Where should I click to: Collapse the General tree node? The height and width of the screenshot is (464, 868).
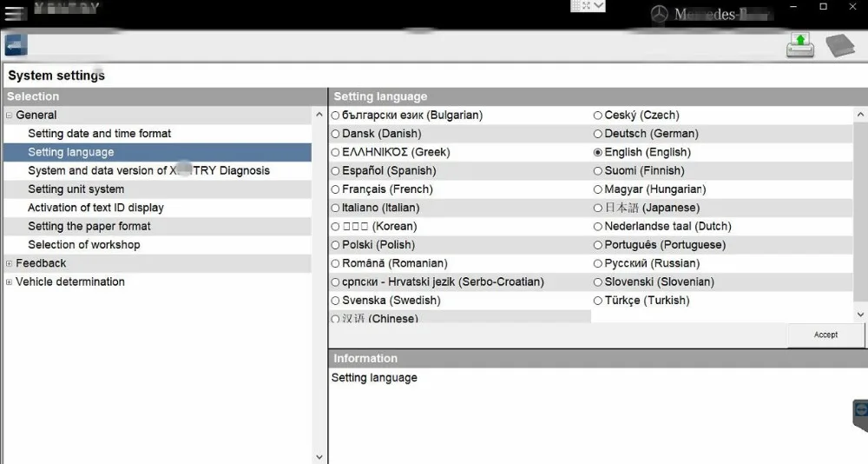(x=9, y=116)
